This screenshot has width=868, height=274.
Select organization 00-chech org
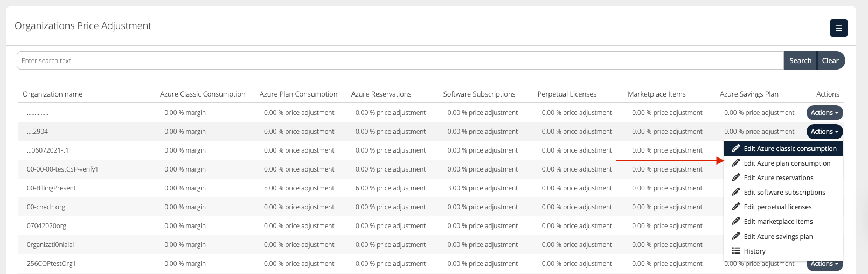(x=46, y=207)
